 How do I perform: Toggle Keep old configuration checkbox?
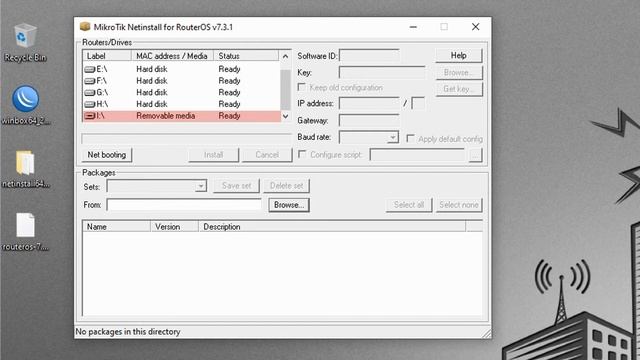[x=302, y=87]
